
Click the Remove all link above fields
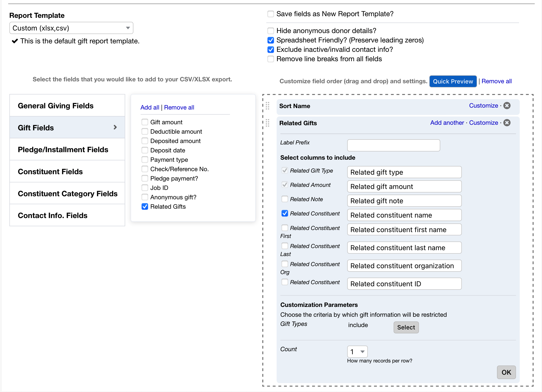tap(179, 107)
